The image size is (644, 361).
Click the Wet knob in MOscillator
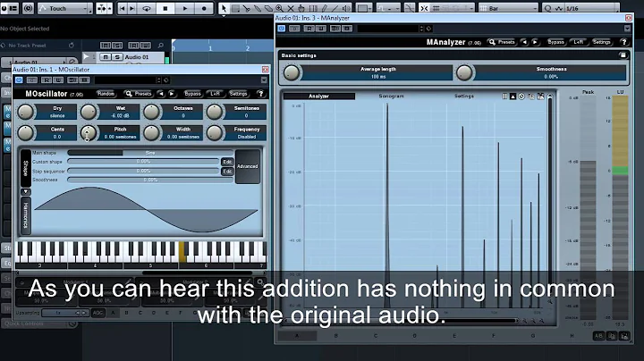click(89, 112)
